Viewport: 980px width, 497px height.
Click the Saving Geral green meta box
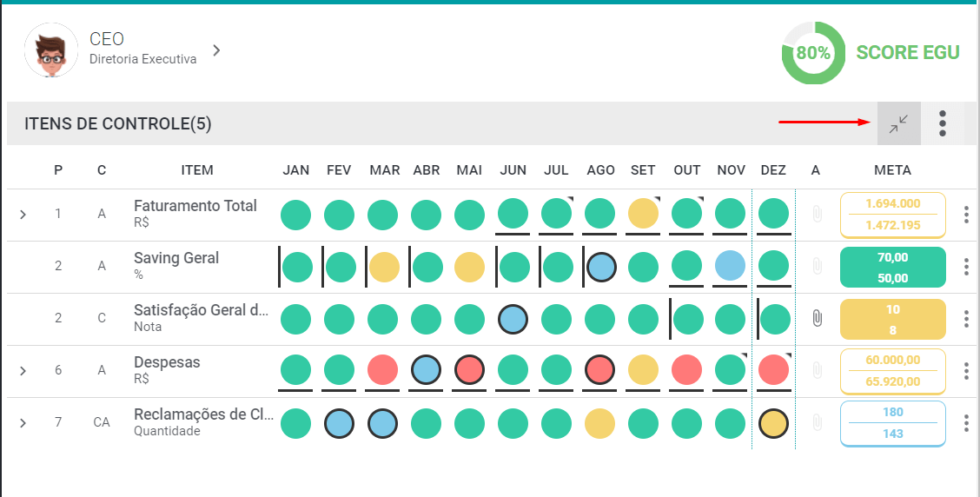[x=892, y=267]
